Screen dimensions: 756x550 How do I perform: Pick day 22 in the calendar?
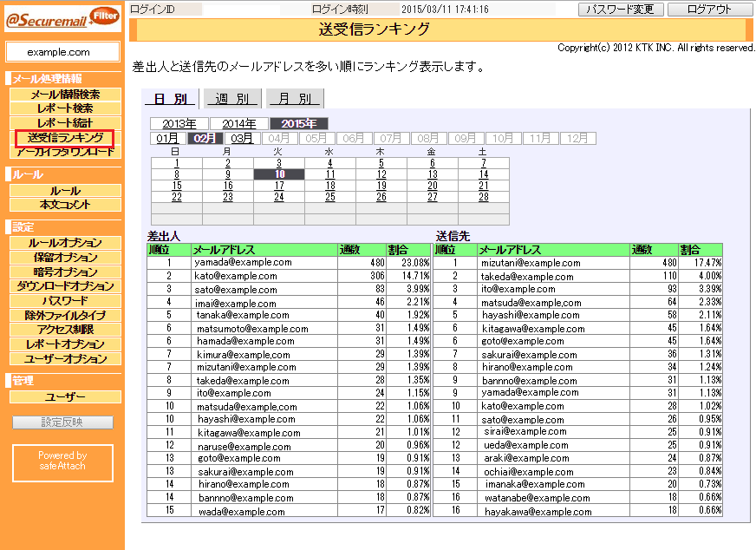pyautogui.click(x=177, y=197)
